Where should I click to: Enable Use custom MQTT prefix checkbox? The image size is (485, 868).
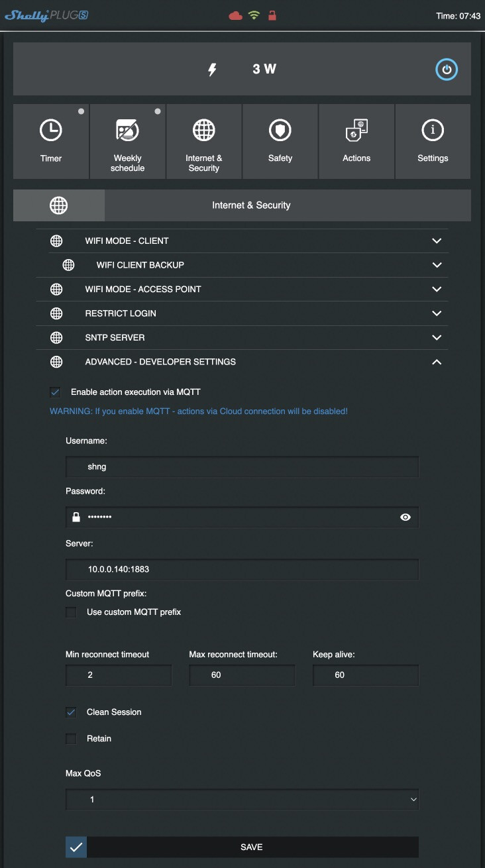click(x=72, y=612)
